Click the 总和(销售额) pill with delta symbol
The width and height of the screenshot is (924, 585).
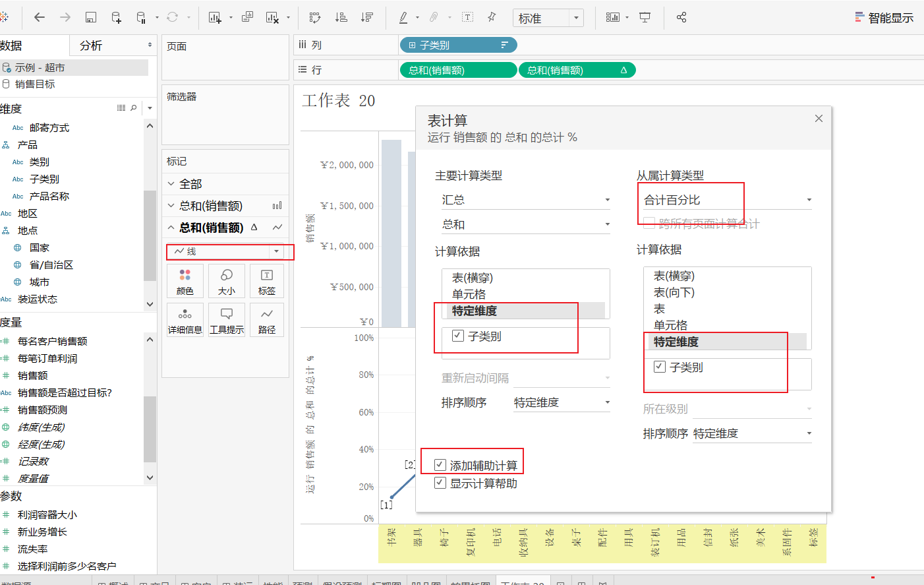point(577,70)
